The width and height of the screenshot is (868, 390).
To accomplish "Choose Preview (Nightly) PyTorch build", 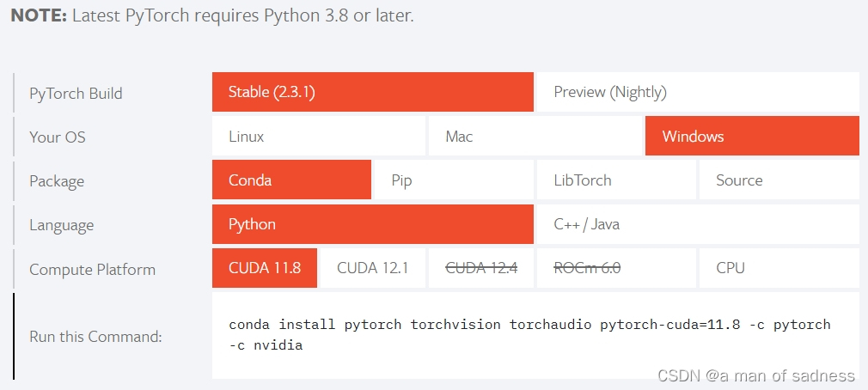I will pos(698,92).
